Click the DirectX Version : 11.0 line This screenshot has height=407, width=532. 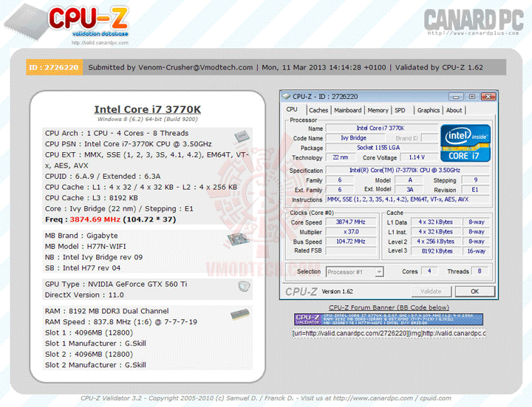84,295
